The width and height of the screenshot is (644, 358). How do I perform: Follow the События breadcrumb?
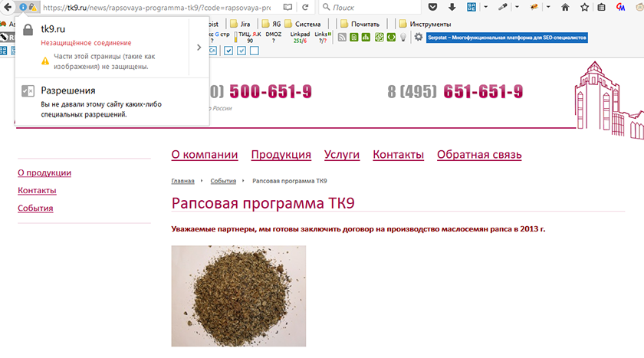click(x=223, y=181)
